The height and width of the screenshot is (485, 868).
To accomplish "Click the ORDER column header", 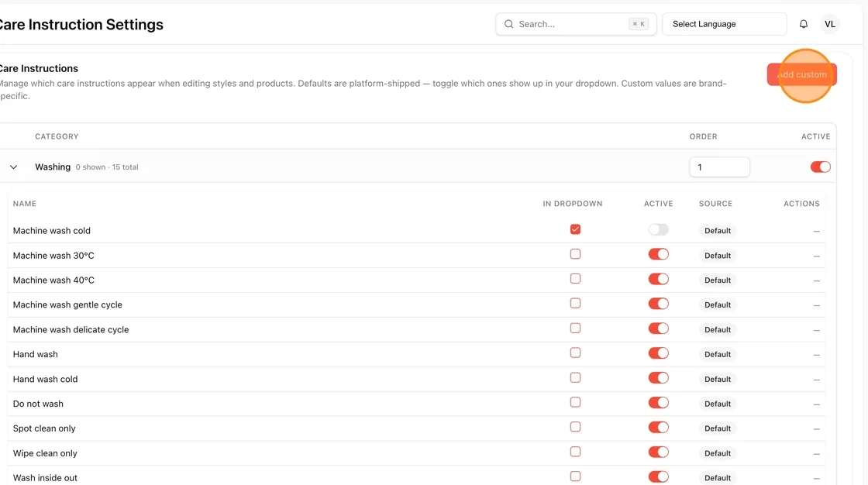I will (x=703, y=136).
